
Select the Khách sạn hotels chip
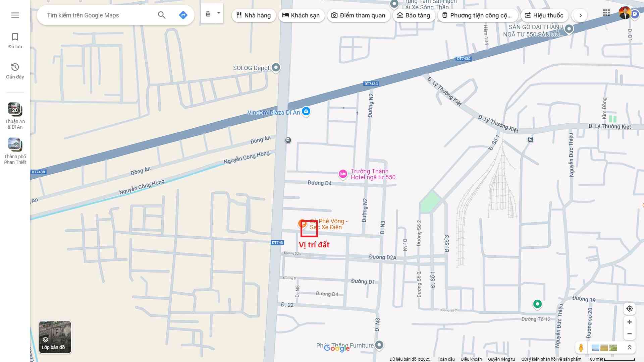pyautogui.click(x=301, y=15)
